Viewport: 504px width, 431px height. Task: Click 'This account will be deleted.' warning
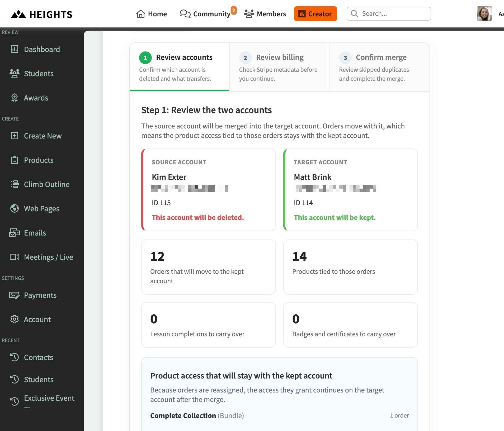198,218
